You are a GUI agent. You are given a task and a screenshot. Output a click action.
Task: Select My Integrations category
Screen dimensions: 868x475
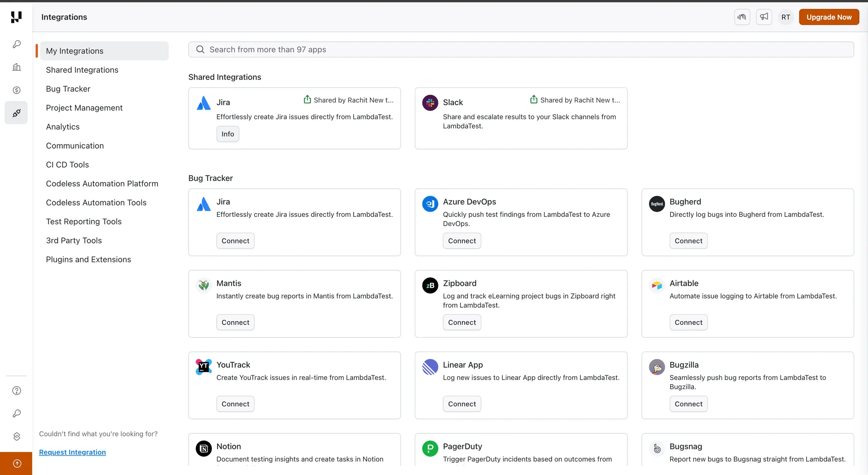[x=104, y=51]
